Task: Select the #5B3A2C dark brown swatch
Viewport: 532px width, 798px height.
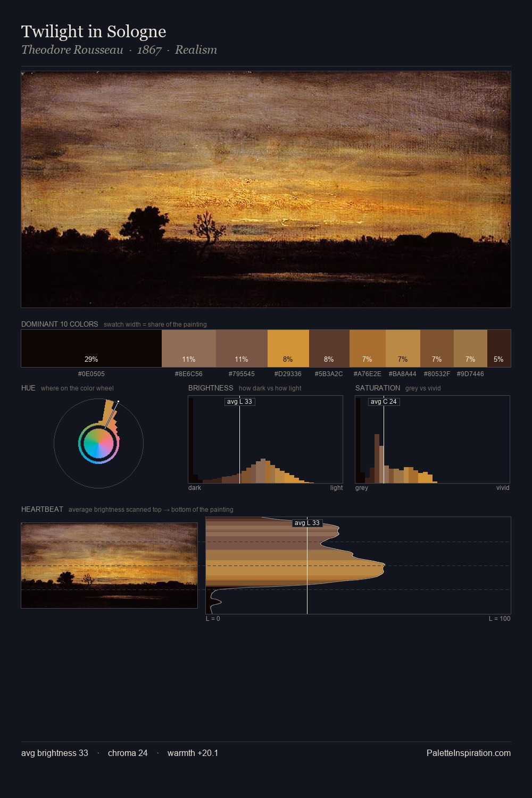Action: (329, 348)
